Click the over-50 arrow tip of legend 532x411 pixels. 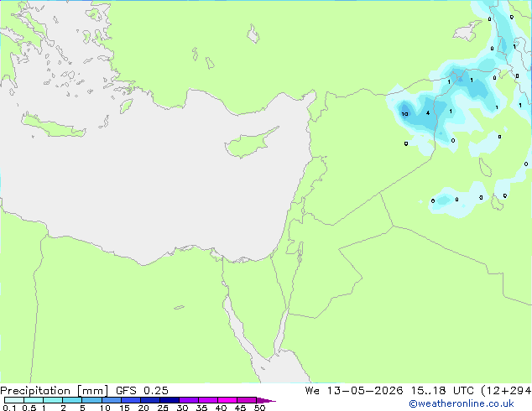click(266, 401)
